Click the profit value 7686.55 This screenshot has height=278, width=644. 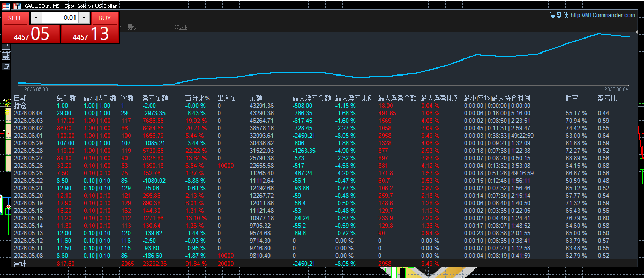tap(153, 121)
